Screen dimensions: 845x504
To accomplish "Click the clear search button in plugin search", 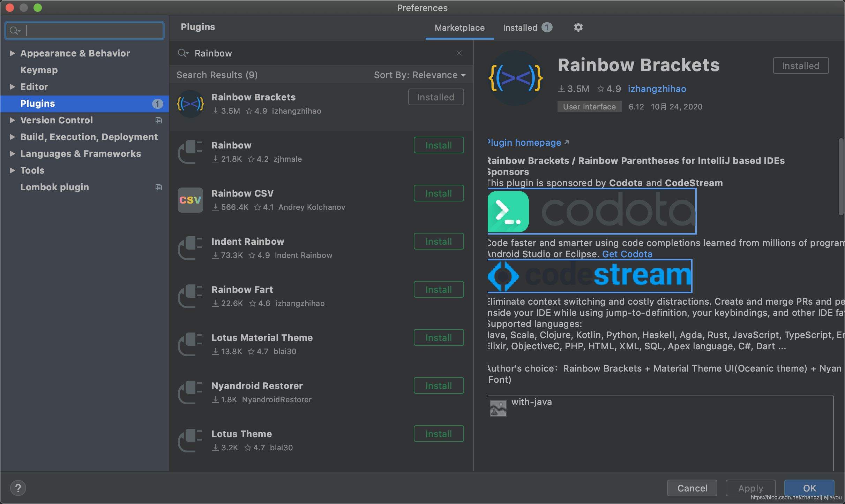I will coord(459,53).
